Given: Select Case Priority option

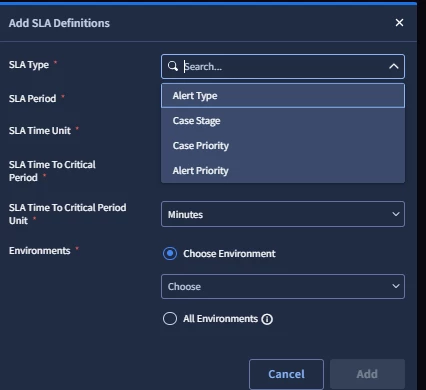Looking at the screenshot, I should click(x=283, y=146).
